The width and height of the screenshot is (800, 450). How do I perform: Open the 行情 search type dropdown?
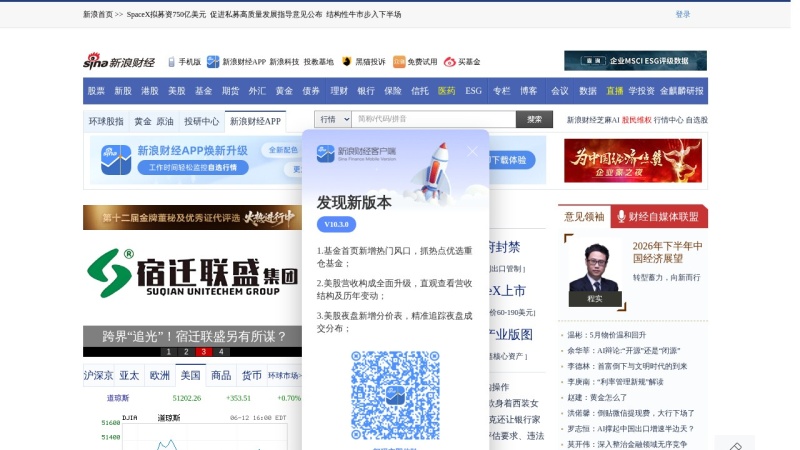[333, 119]
